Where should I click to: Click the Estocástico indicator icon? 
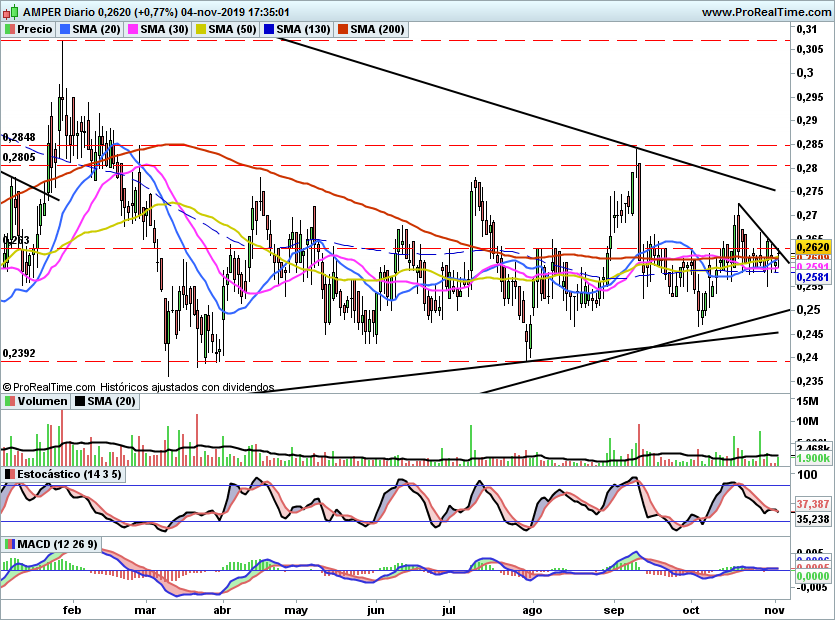pos(10,474)
